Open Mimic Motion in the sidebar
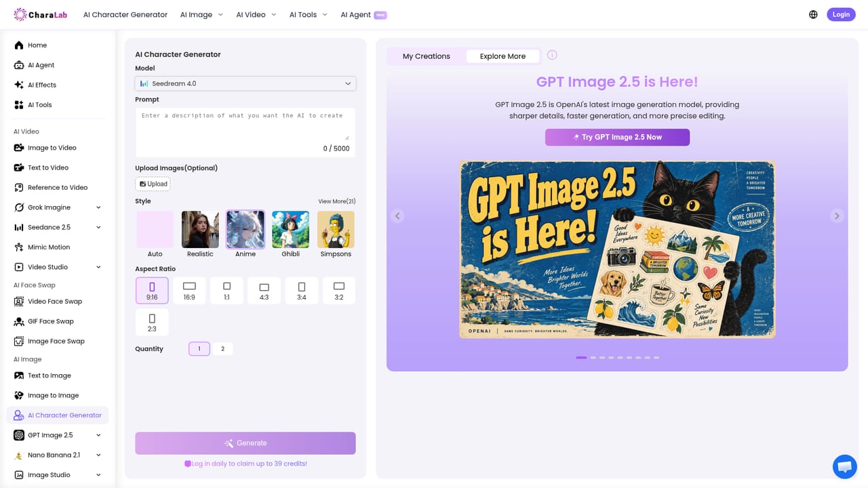The height and width of the screenshot is (488, 868). pos(58,247)
